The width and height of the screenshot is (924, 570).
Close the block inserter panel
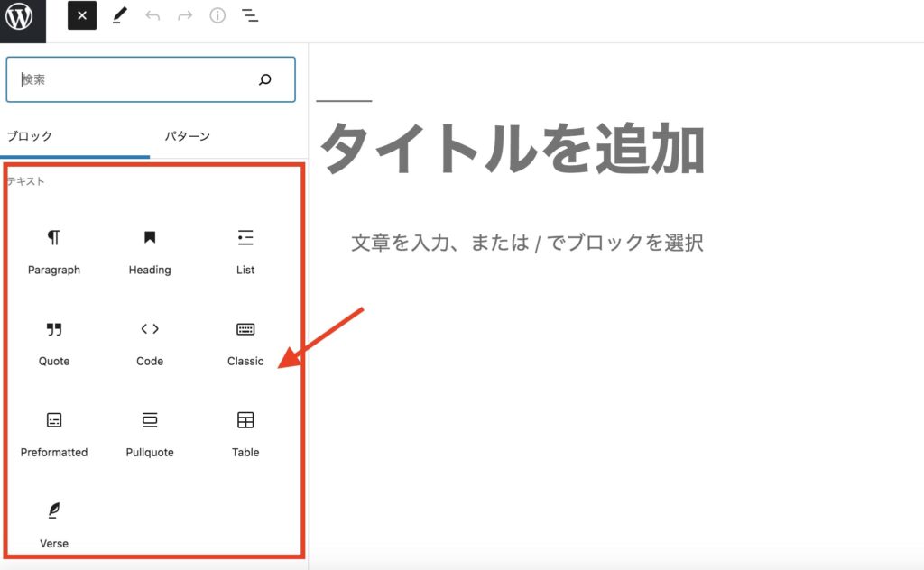pyautogui.click(x=82, y=16)
